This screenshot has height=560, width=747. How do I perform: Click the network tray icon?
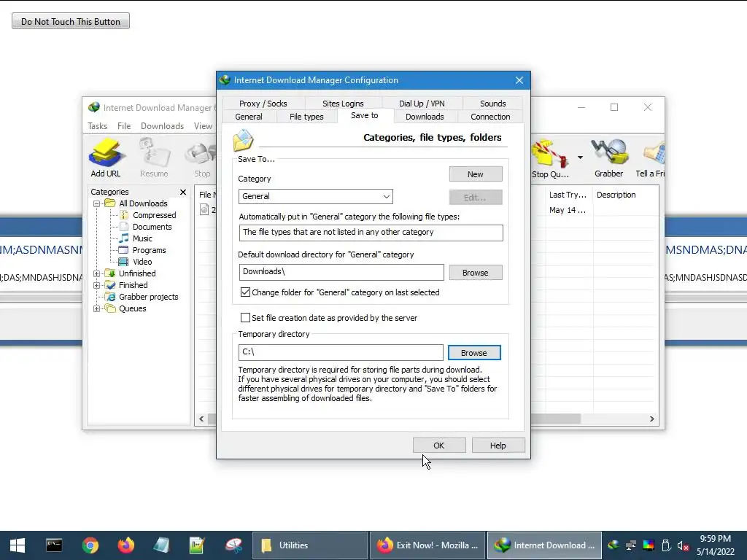[631, 545]
